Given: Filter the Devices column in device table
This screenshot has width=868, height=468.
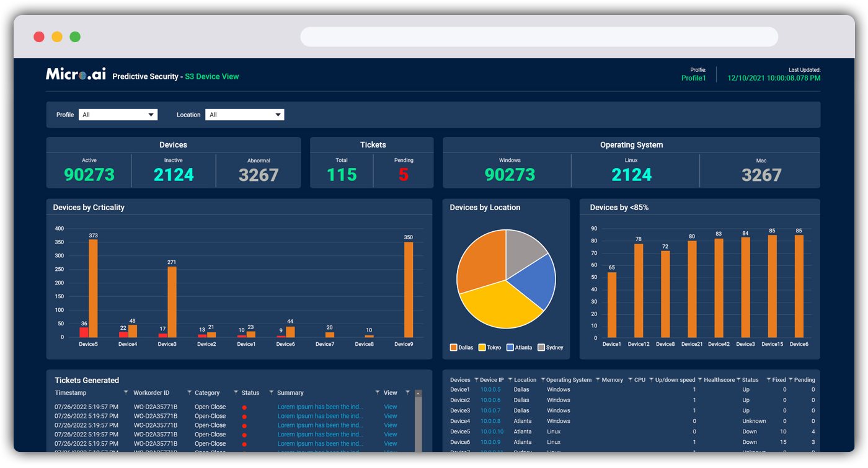Looking at the screenshot, I should click(x=476, y=379).
